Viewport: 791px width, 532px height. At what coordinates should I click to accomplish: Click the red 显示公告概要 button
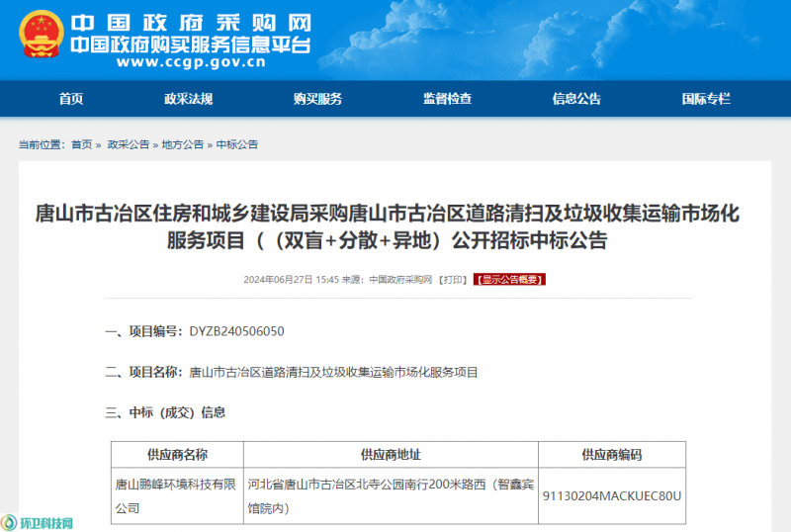[x=509, y=280]
